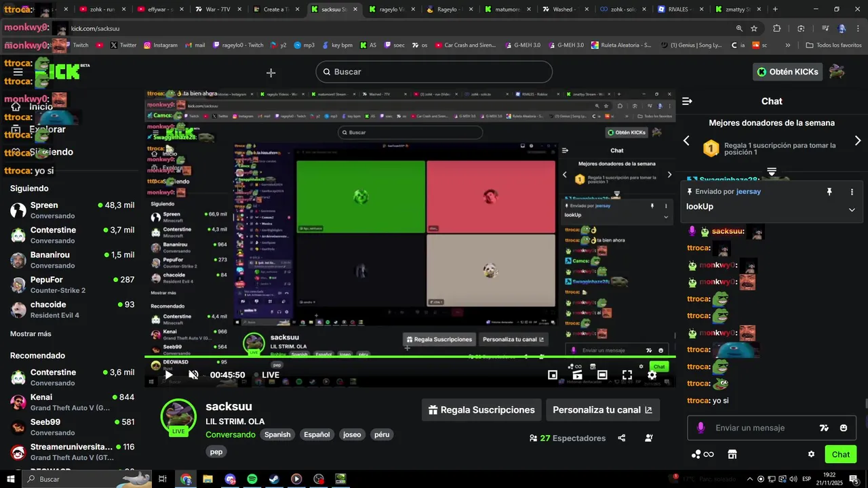This screenshot has height=488, width=868.
Task: Unpin the lookUp pinned message
Action: coord(829,192)
